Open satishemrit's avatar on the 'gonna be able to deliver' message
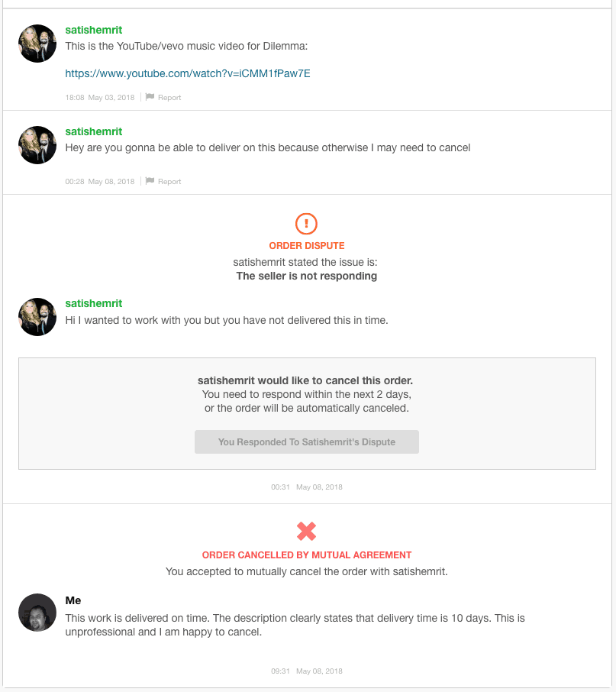This screenshot has height=692, width=616. click(x=37, y=145)
